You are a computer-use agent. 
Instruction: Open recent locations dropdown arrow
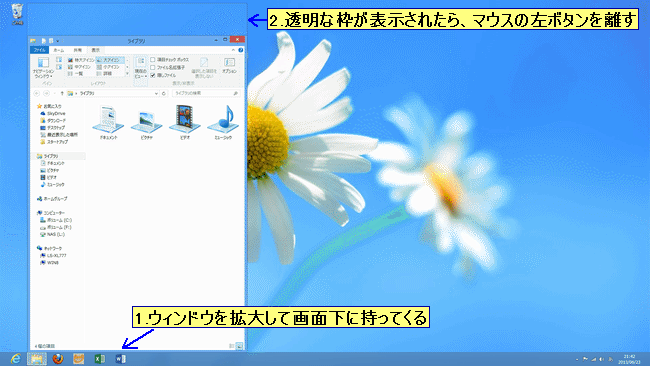[54, 93]
